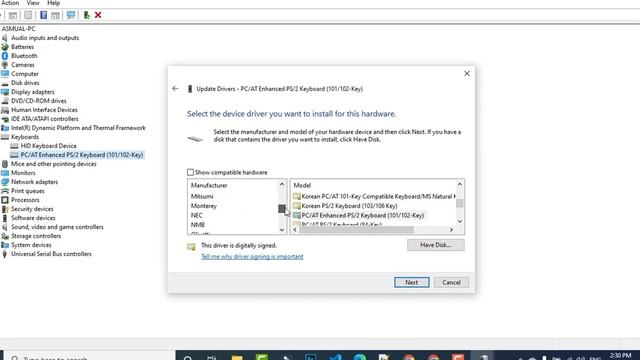
Task: Select IDE ATA/ATAPI controllers tree item
Action: pos(45,119)
